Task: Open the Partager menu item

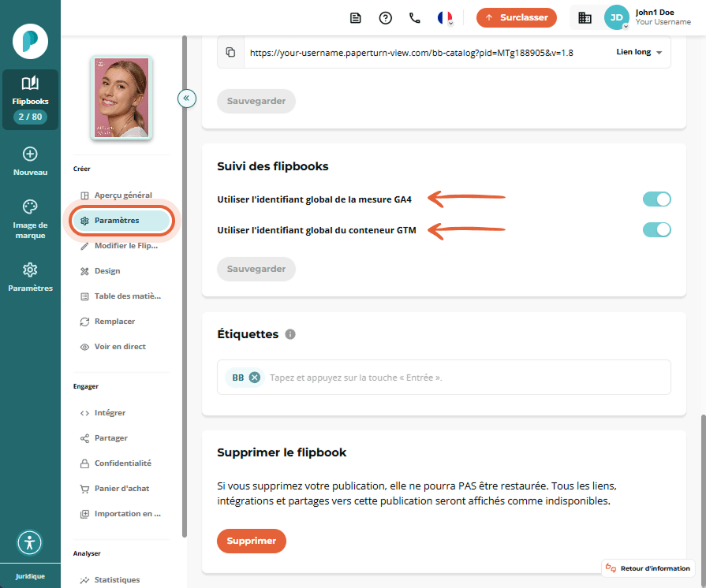Action: [121, 437]
